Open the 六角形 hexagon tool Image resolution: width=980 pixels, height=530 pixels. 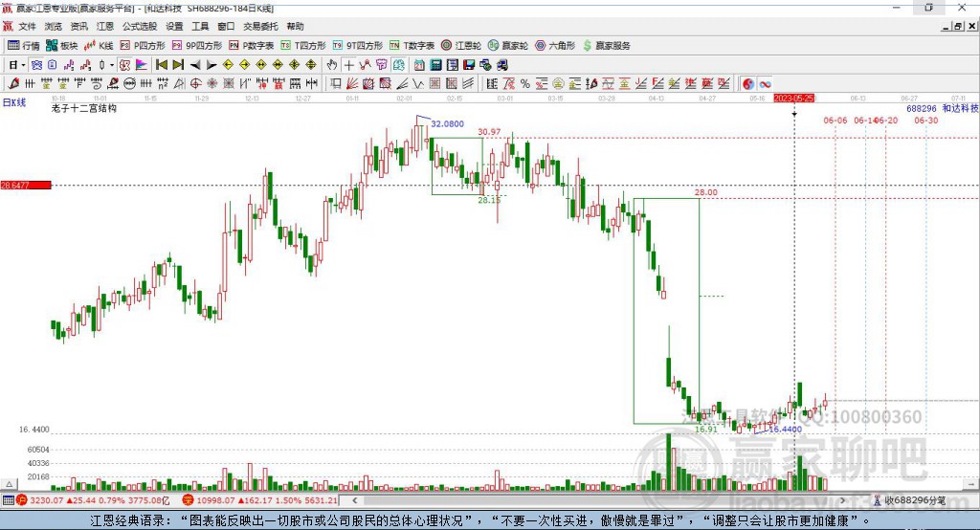pyautogui.click(x=555, y=46)
